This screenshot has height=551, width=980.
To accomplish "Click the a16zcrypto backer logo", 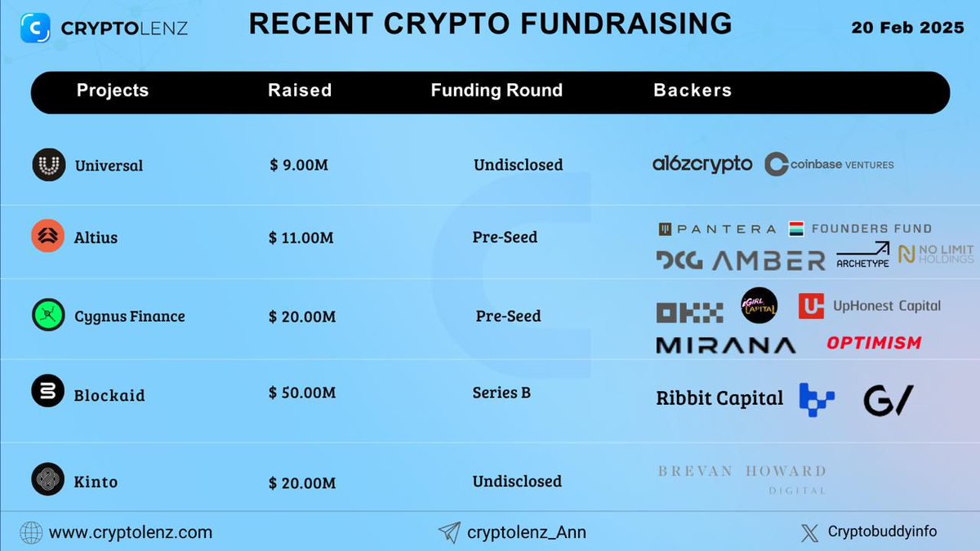I will point(702,164).
